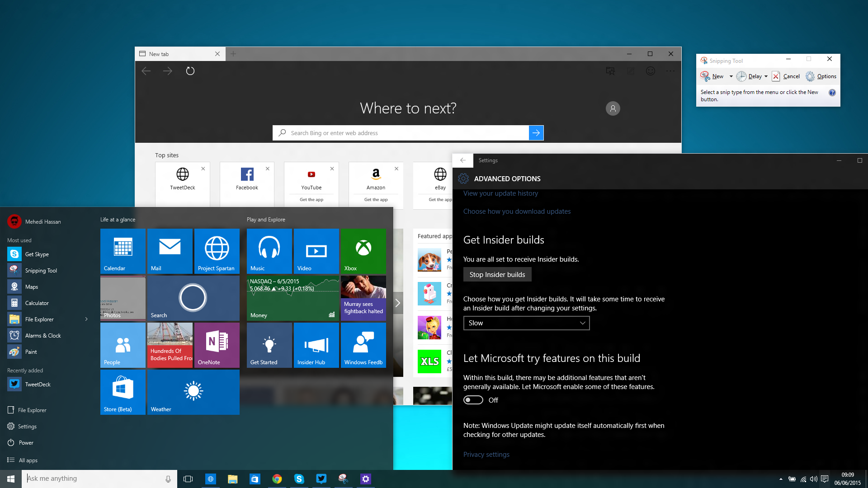
Task: Open Task View from the taskbar
Action: coord(188,479)
